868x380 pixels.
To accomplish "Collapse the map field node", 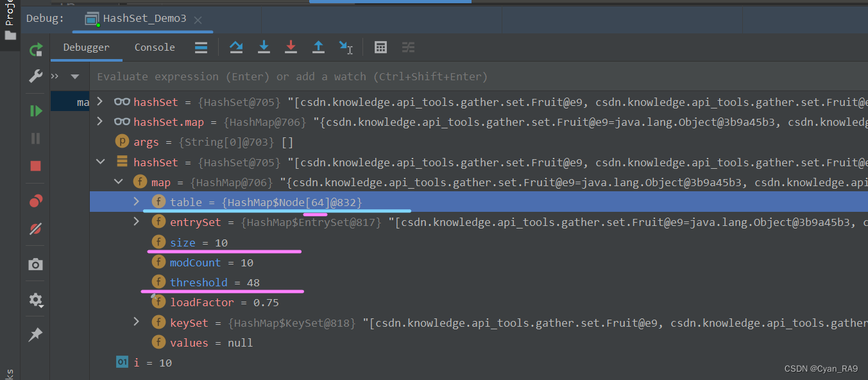I will [118, 182].
